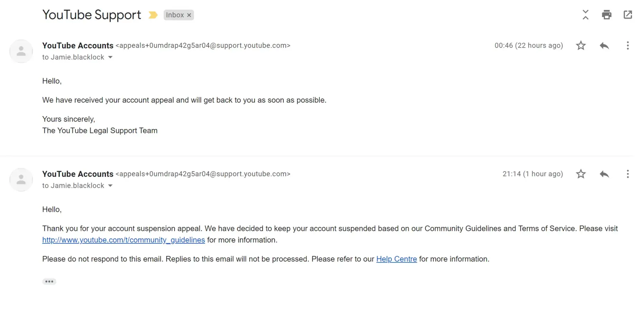The image size is (644, 312).
Task: Remove the Inbox label from conversation
Action: [189, 15]
